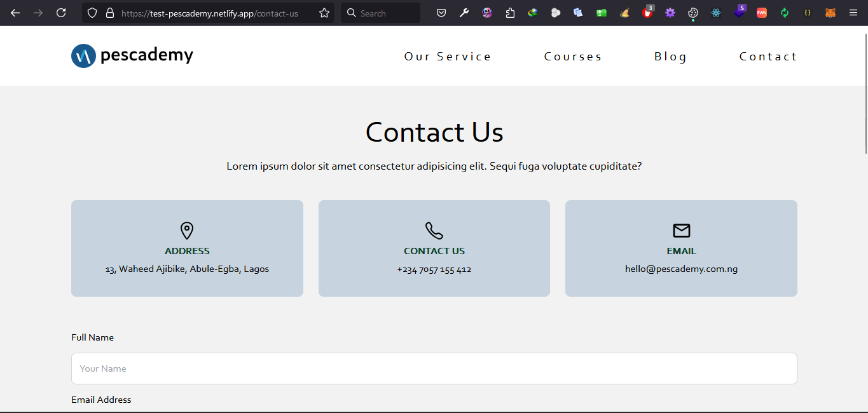Open the Blog navigation link
The height and width of the screenshot is (413, 868).
671,57
